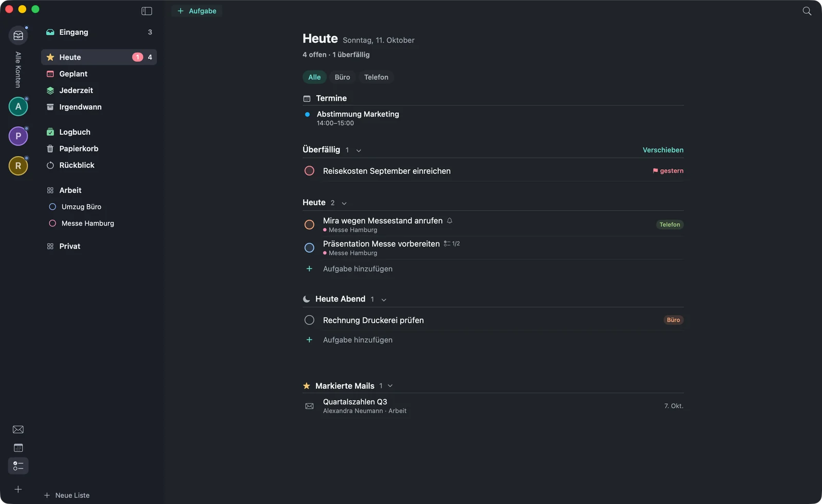
Task: Click the reminder bell on Mira task
Action: point(450,220)
